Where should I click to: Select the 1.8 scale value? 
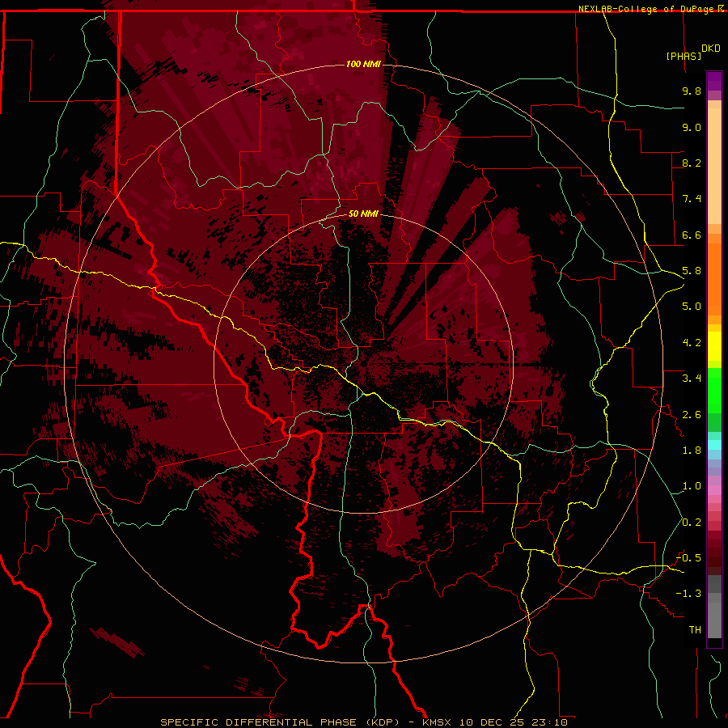(x=692, y=451)
